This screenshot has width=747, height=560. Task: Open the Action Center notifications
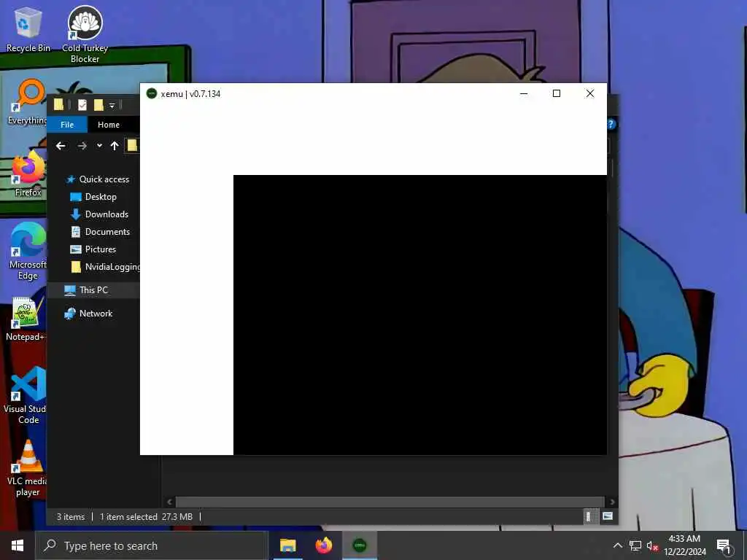tap(724, 545)
